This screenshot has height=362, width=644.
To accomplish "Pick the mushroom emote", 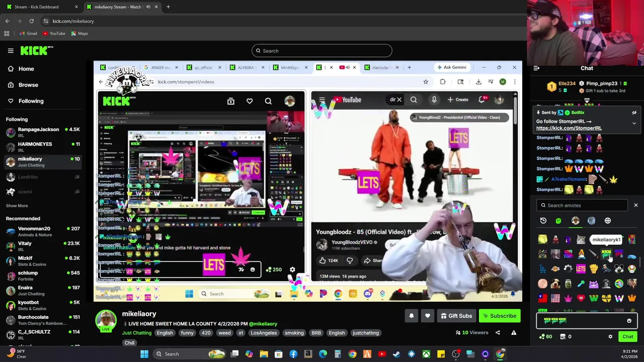I will click(x=631, y=268).
